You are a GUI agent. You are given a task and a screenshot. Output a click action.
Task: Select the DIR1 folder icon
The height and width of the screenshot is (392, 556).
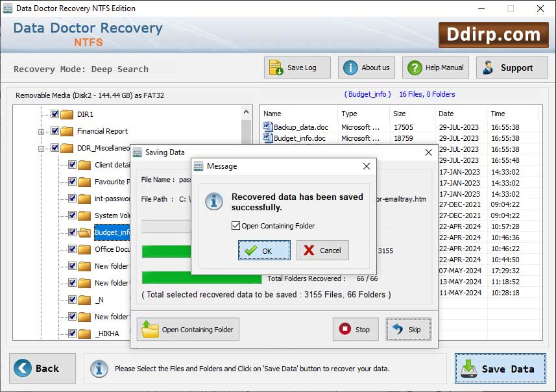67,114
